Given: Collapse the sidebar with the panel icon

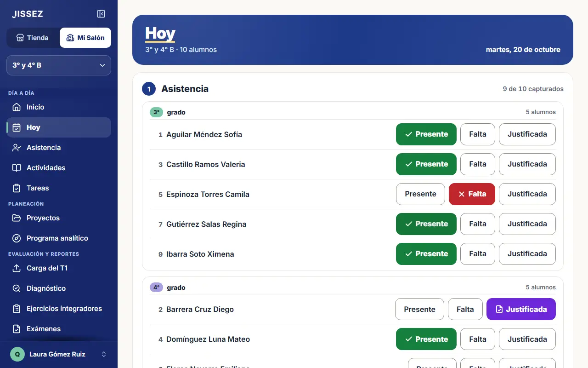Looking at the screenshot, I should [x=101, y=14].
